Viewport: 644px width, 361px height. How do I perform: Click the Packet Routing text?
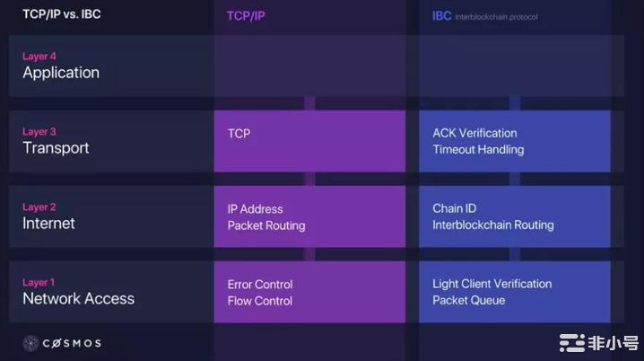(266, 225)
